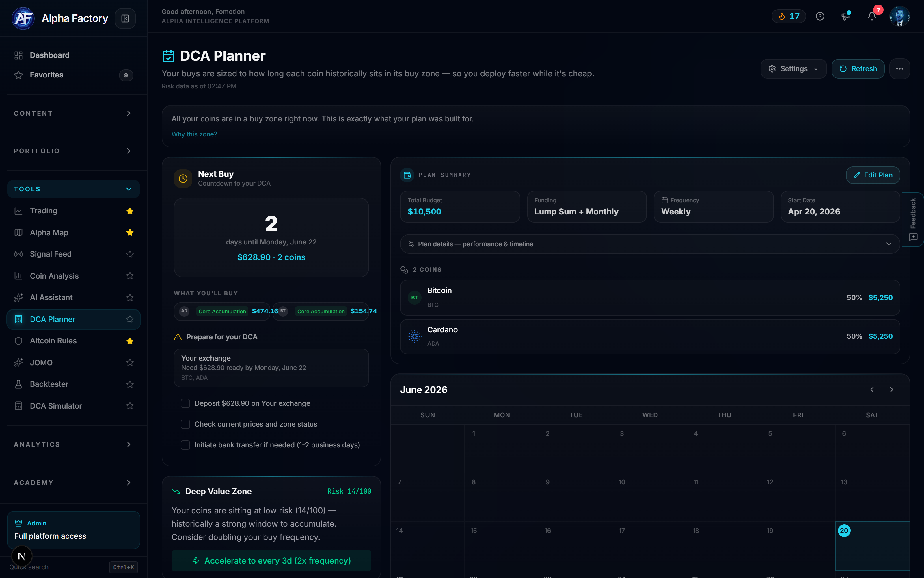Click the Next.js N dev badge
The image size is (924, 578).
[22, 556]
